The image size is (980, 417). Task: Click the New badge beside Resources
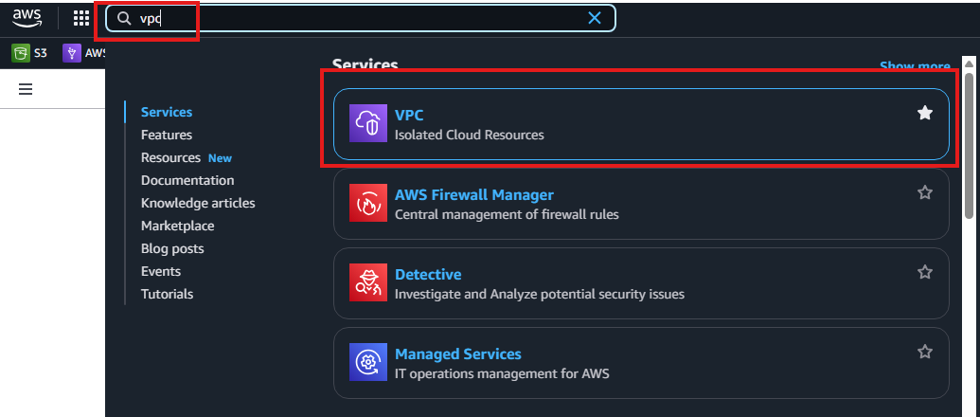[x=220, y=158]
